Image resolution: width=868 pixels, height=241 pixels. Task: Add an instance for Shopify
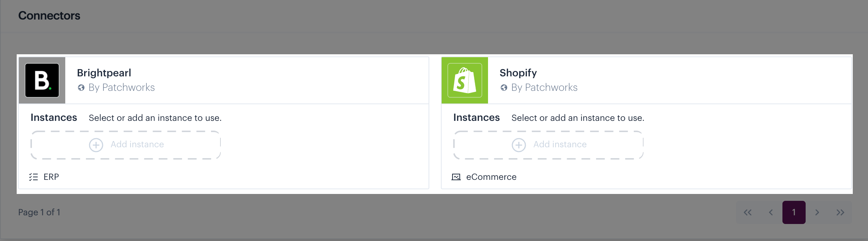click(549, 145)
